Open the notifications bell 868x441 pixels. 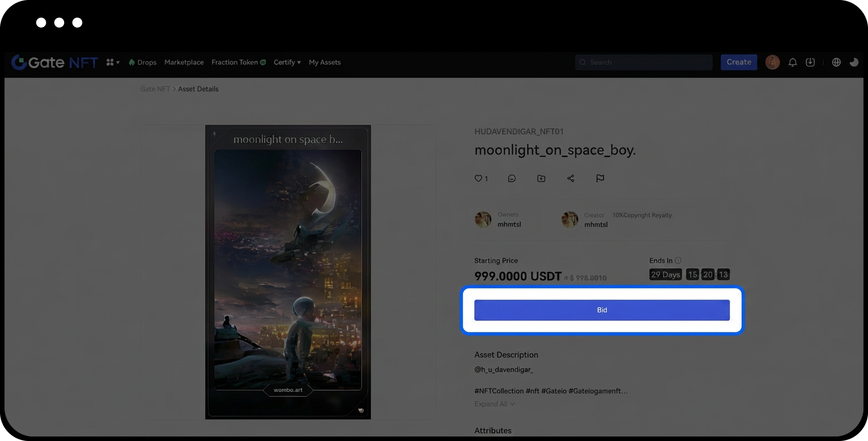tap(793, 62)
